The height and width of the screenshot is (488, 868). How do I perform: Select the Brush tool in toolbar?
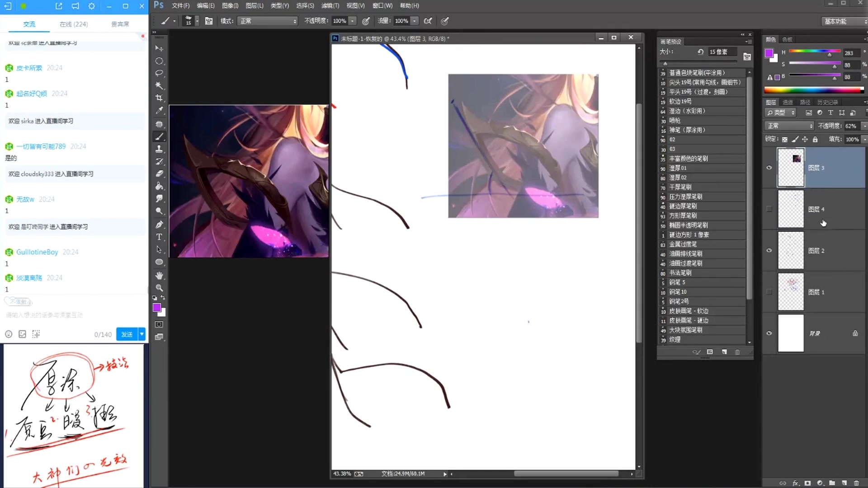(159, 136)
